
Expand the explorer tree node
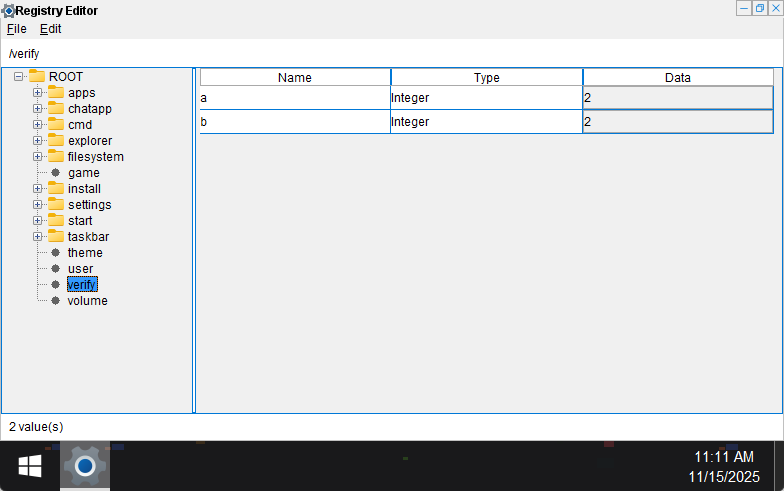[38, 141]
